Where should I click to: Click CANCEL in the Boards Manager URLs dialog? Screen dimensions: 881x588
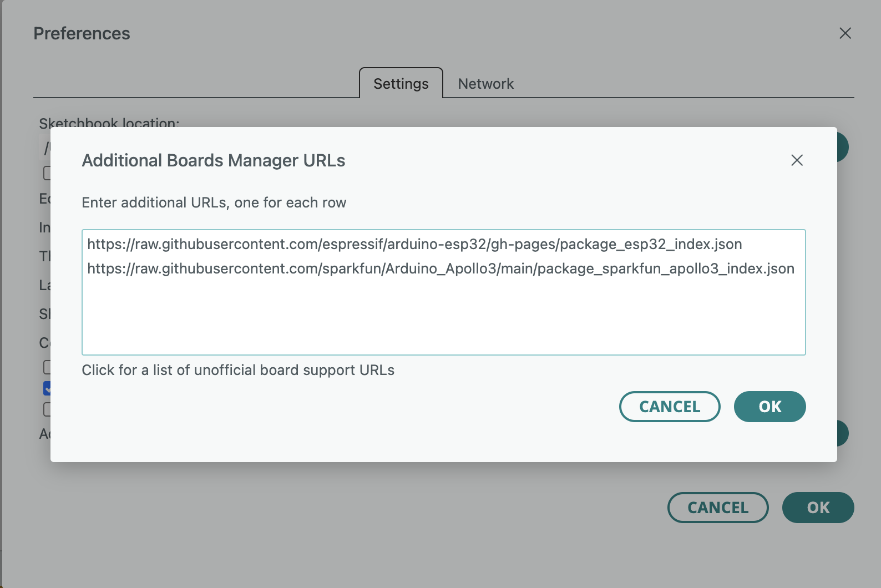click(670, 407)
